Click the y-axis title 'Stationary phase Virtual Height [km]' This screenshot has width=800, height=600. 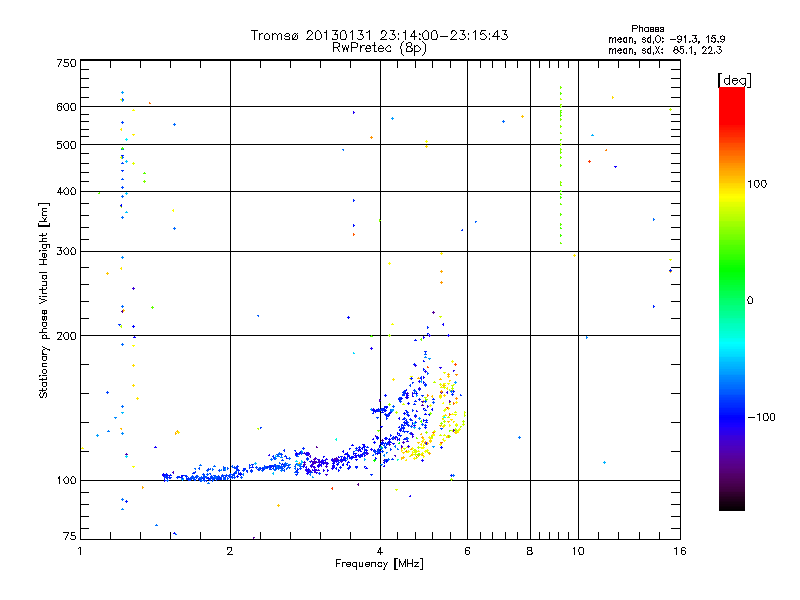coord(43,300)
